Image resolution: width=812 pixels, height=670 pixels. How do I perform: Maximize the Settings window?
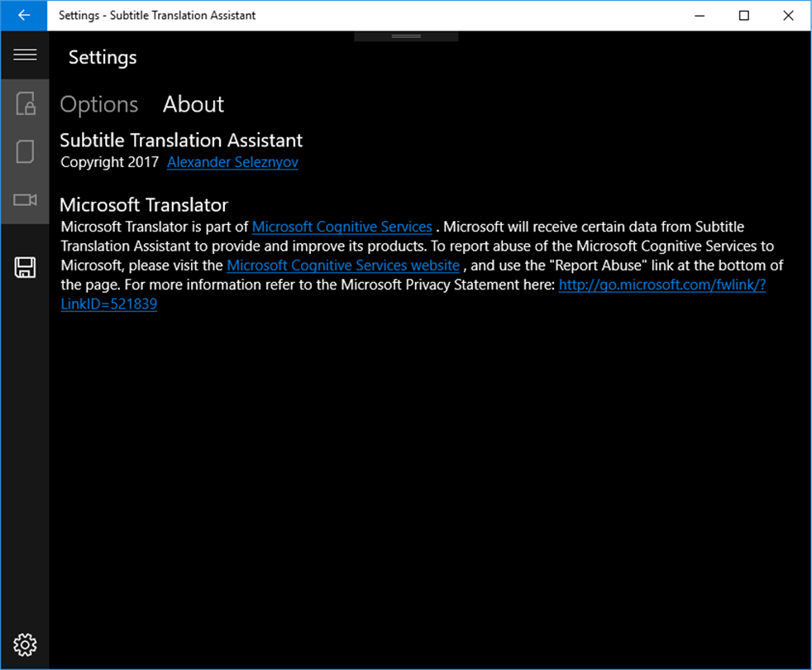click(744, 16)
